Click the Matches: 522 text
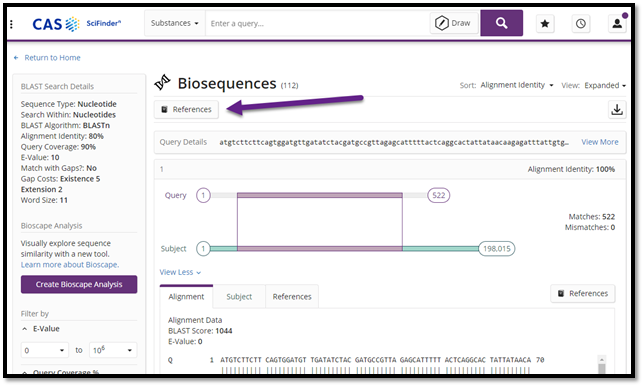The width and height of the screenshot is (644, 387). tap(591, 217)
